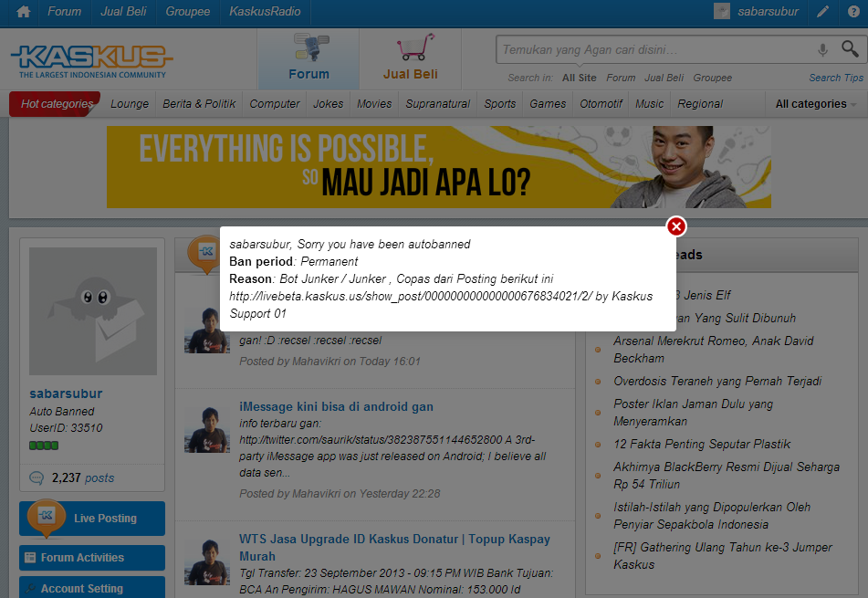This screenshot has height=598, width=868.
Task: Click the Live Posting button
Action: coord(92,519)
